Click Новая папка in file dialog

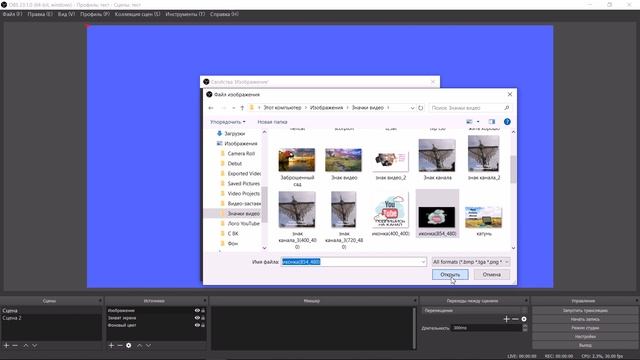[272, 122]
